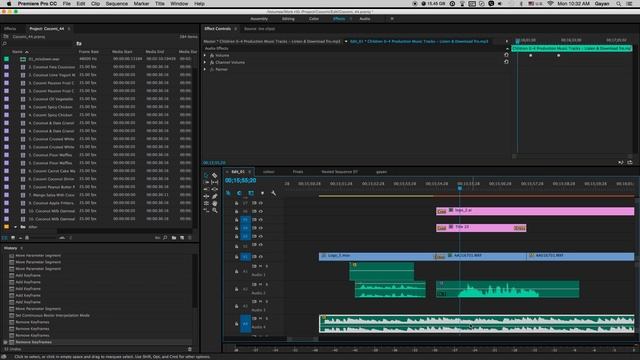Viewport: 640px width, 360px height.
Task: Toggle the lock on track A1
Action: click(236, 271)
